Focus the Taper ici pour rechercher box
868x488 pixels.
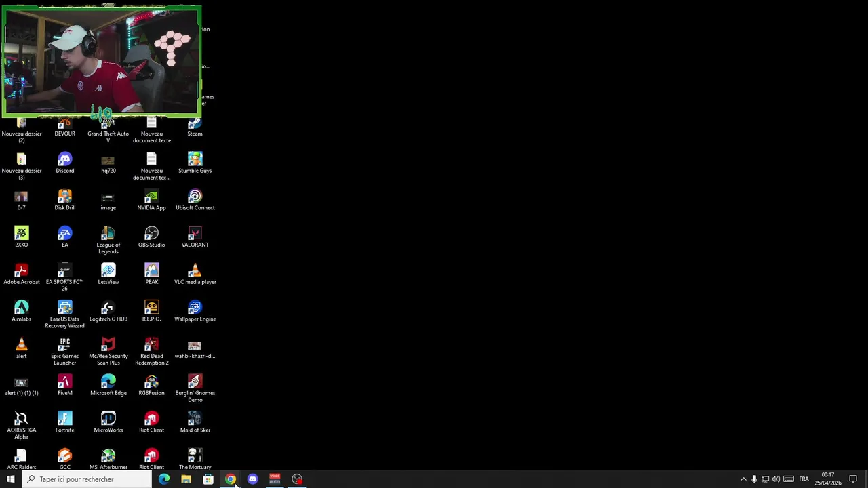click(87, 479)
